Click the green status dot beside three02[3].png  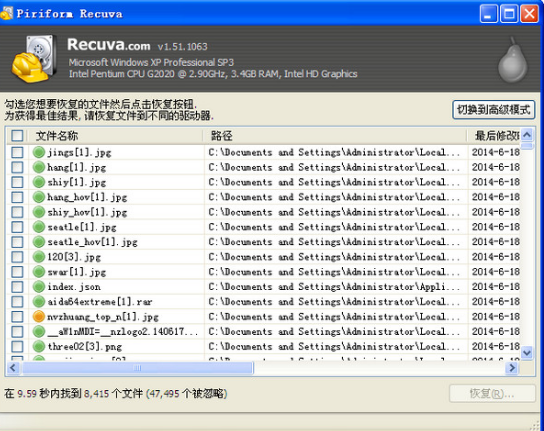pos(39,346)
